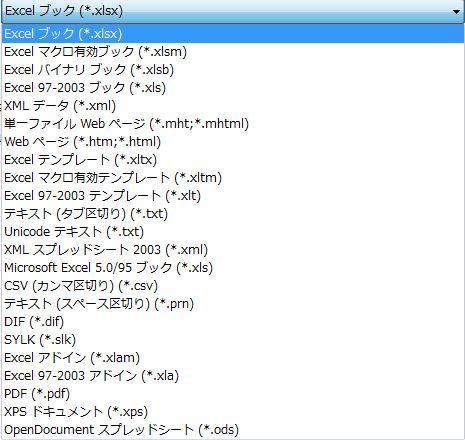Pick テキスト (スペース区切り) (*.prn)
The width and height of the screenshot is (465, 440).
coord(233,304)
